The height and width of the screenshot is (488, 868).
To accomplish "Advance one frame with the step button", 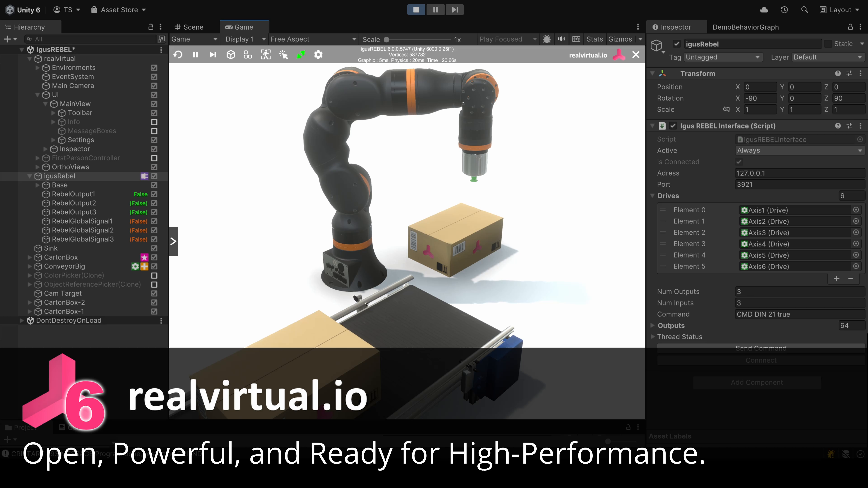I will coord(455,10).
